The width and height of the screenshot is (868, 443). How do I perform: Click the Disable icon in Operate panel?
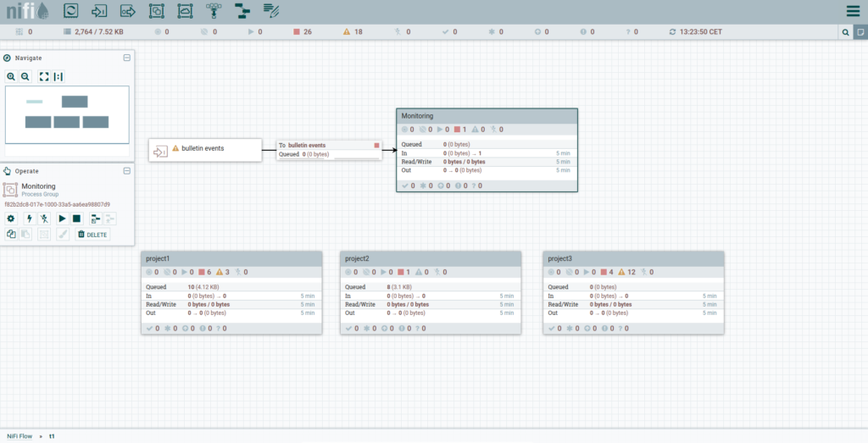pos(44,219)
